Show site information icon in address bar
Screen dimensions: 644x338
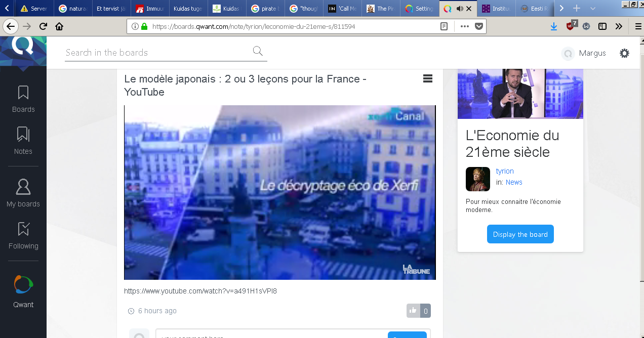point(135,26)
